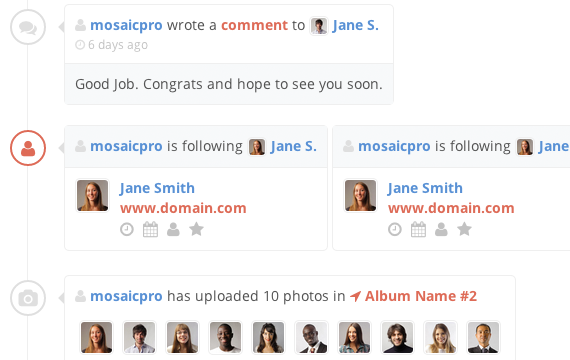570x360 pixels.
Task: Click user icon in second Jane Smith card
Action: 441,229
